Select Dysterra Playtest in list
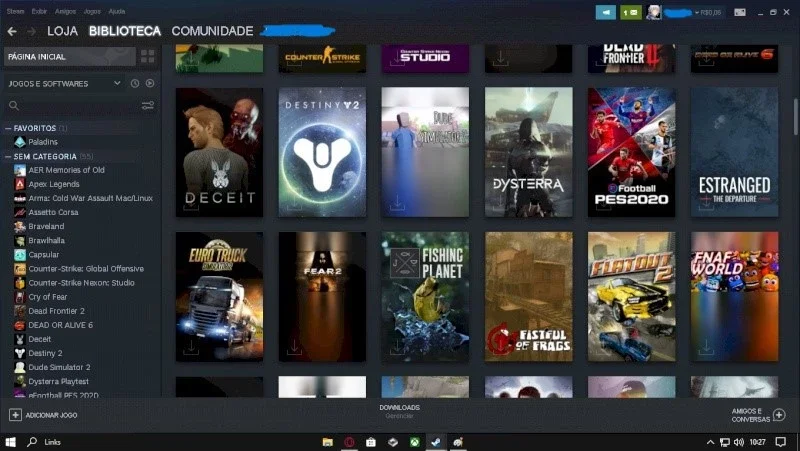Image resolution: width=800 pixels, height=451 pixels. 59,381
